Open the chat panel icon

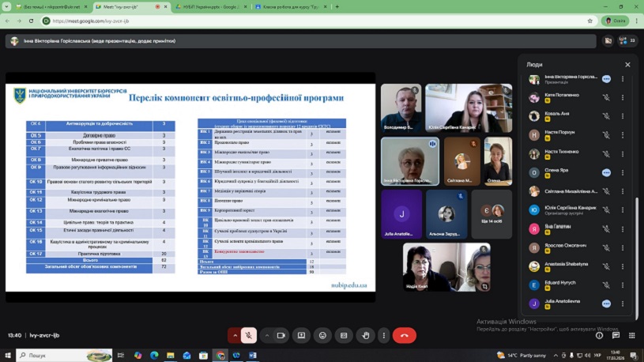[x=616, y=336]
